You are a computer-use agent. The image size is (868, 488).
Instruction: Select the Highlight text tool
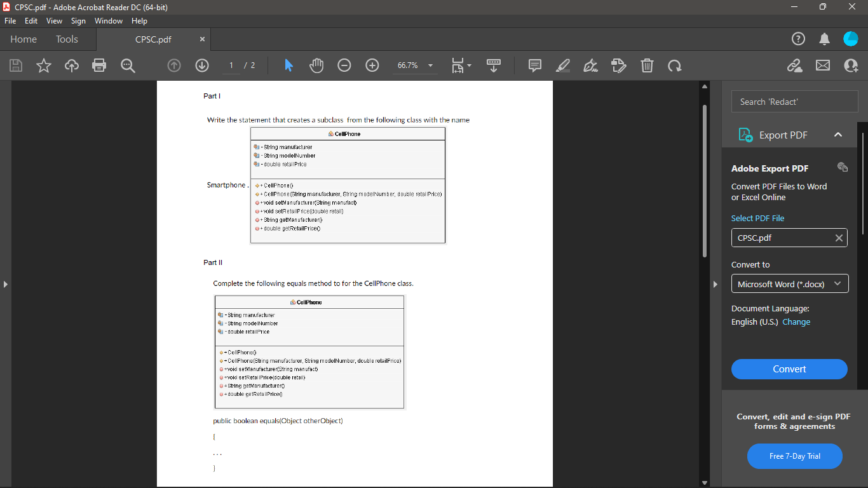pyautogui.click(x=562, y=65)
